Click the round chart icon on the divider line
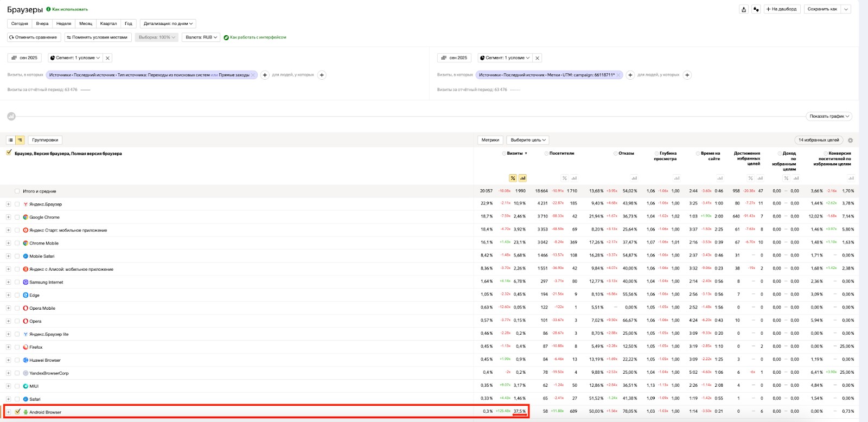 (x=11, y=116)
